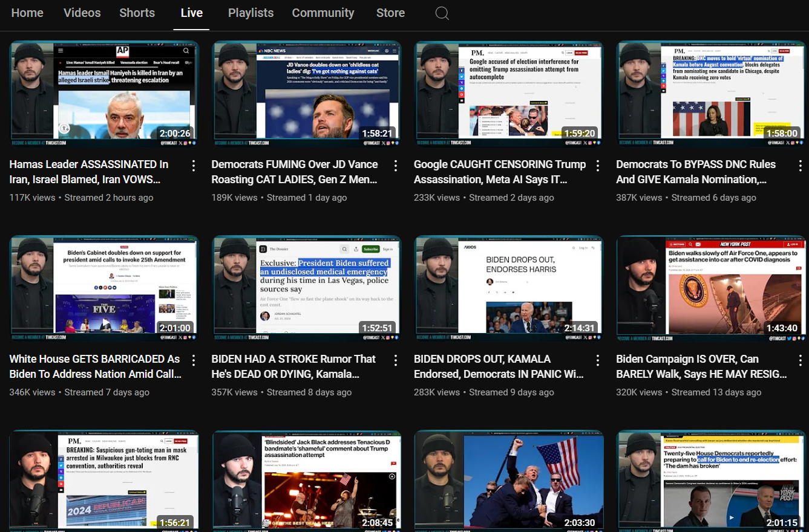Click the 2:00:26 duration badge
Viewport: 809px width, 532px height.
(174, 134)
